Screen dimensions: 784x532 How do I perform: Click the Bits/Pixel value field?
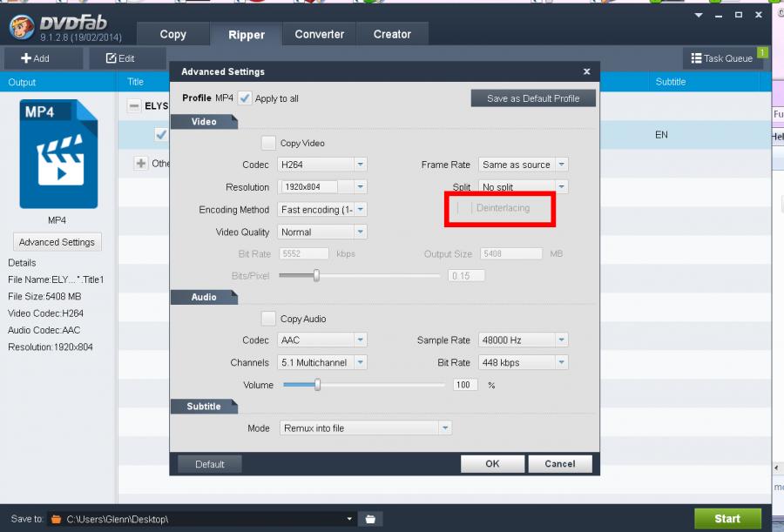pyautogui.click(x=466, y=275)
